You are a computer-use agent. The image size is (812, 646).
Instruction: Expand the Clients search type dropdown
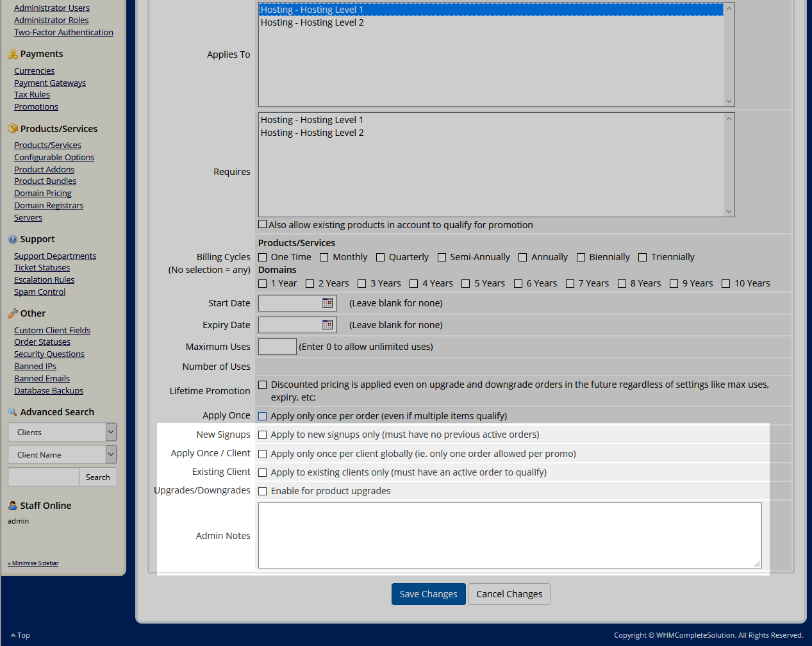(111, 432)
